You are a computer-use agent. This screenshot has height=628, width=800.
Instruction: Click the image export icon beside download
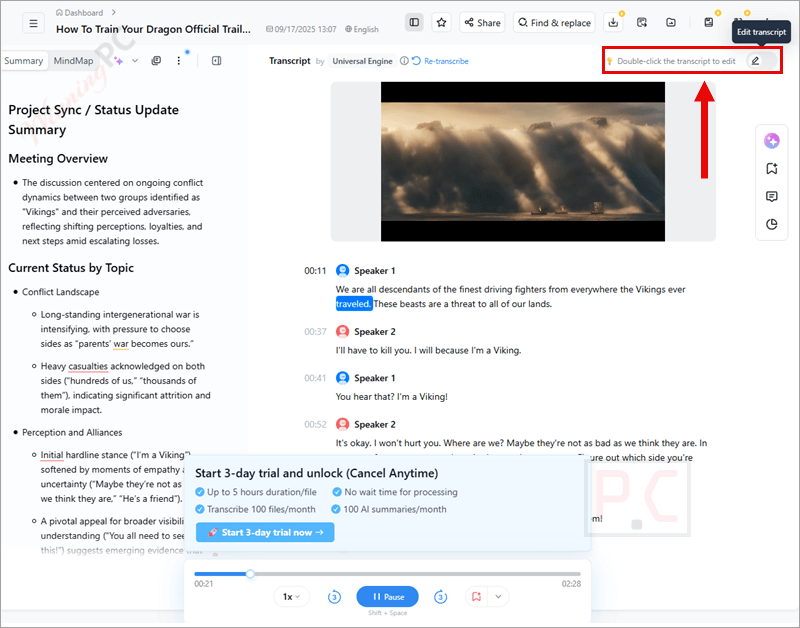pyautogui.click(x=642, y=22)
